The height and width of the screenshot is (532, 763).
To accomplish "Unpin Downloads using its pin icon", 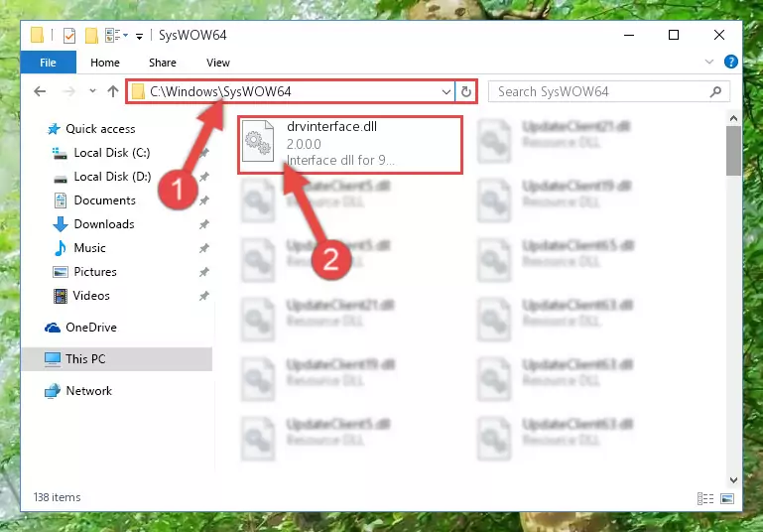I will tap(203, 224).
